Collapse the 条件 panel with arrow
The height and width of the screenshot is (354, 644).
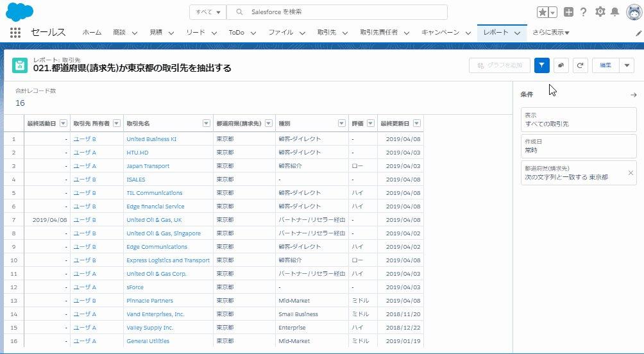633,95
